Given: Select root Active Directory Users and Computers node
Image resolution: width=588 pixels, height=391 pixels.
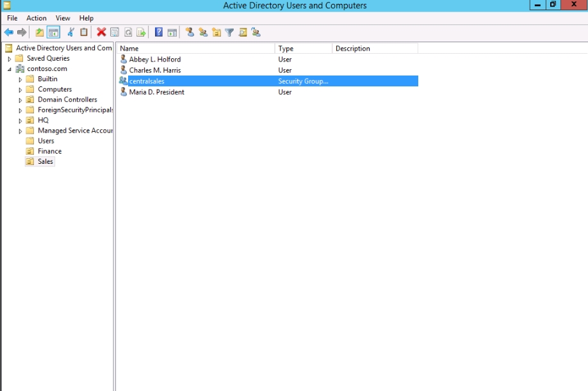Looking at the screenshot, I should click(64, 48).
